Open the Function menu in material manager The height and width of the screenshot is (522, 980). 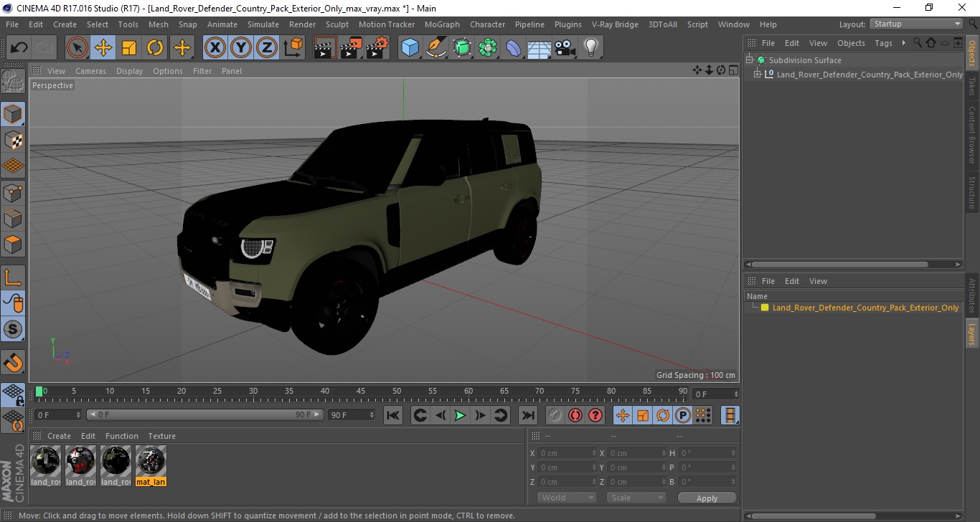[x=122, y=436]
